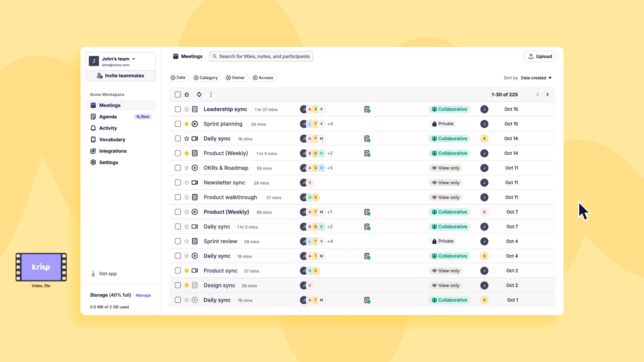Go to the next page of meetings
This screenshot has height=362, width=644.
(x=547, y=95)
